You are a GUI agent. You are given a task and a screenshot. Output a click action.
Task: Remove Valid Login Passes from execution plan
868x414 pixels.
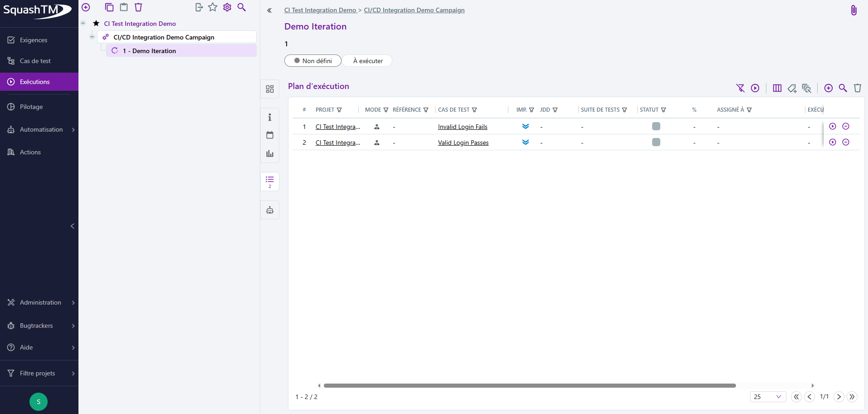tap(845, 143)
